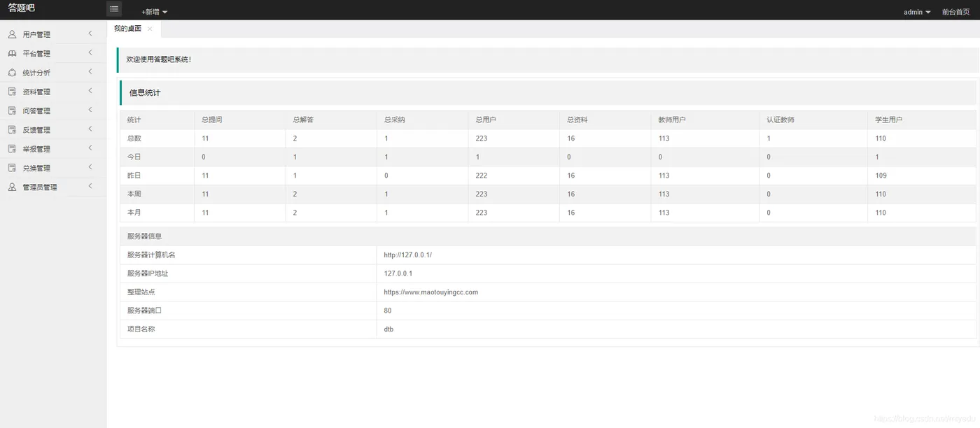Expand the 管理员管理 chevron
Image resolution: width=980 pixels, height=428 pixels.
pyautogui.click(x=90, y=186)
